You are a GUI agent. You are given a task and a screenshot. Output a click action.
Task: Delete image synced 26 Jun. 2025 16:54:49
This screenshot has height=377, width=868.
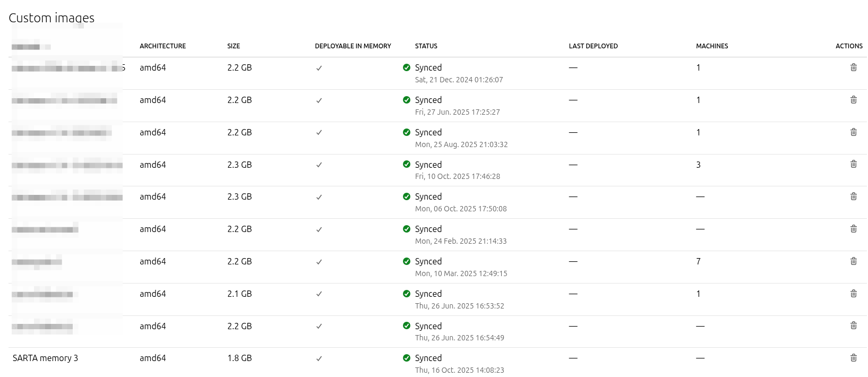tap(853, 325)
